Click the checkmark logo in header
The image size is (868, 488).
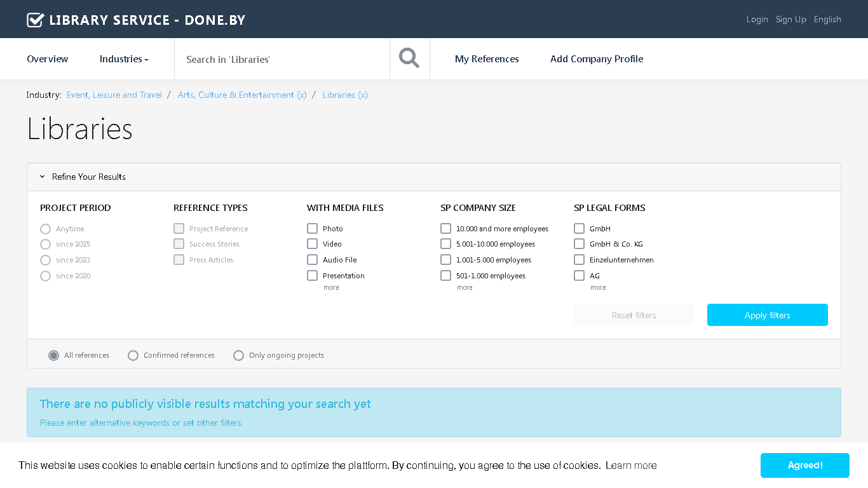(36, 20)
